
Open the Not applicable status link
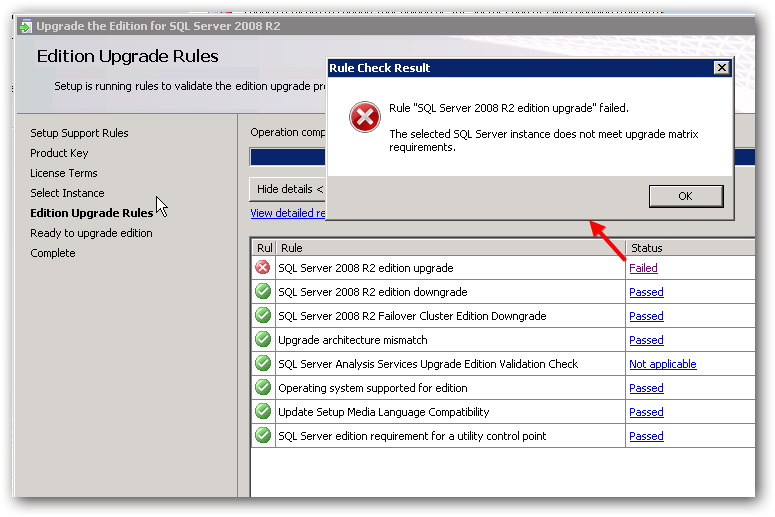pos(663,364)
